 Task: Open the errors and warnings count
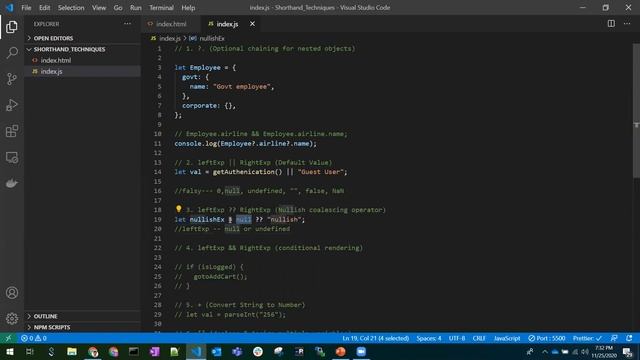pyautogui.click(x=34, y=338)
